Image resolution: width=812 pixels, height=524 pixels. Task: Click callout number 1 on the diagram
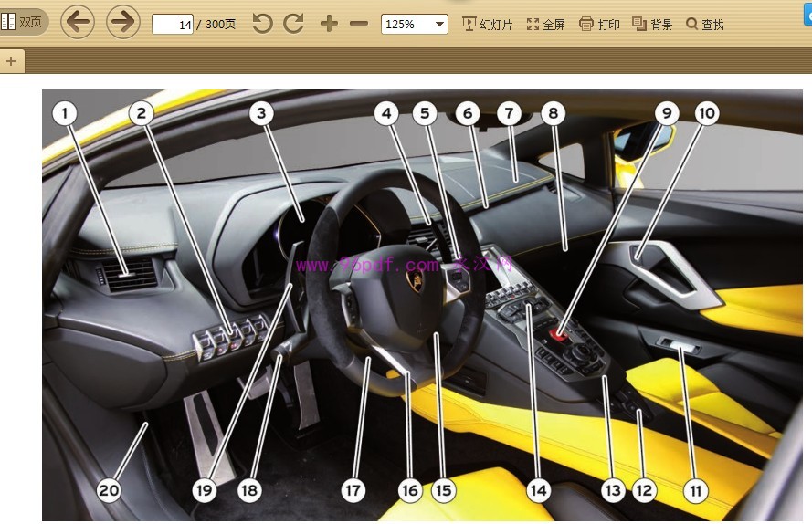coord(65,112)
